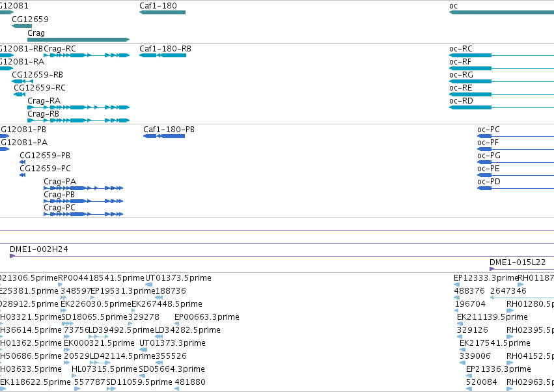Click the oc-PC protein label
The image size is (554, 392).
click(489, 130)
